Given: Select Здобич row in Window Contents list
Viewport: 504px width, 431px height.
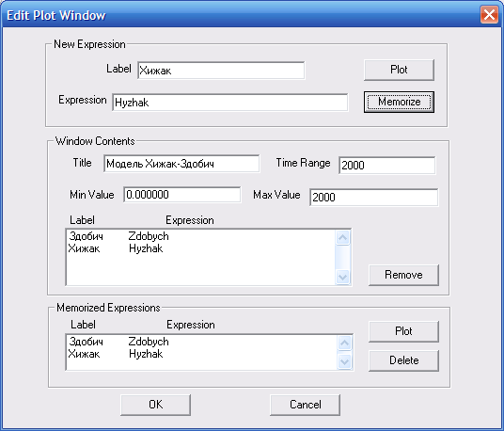Looking at the screenshot, I should [x=201, y=236].
